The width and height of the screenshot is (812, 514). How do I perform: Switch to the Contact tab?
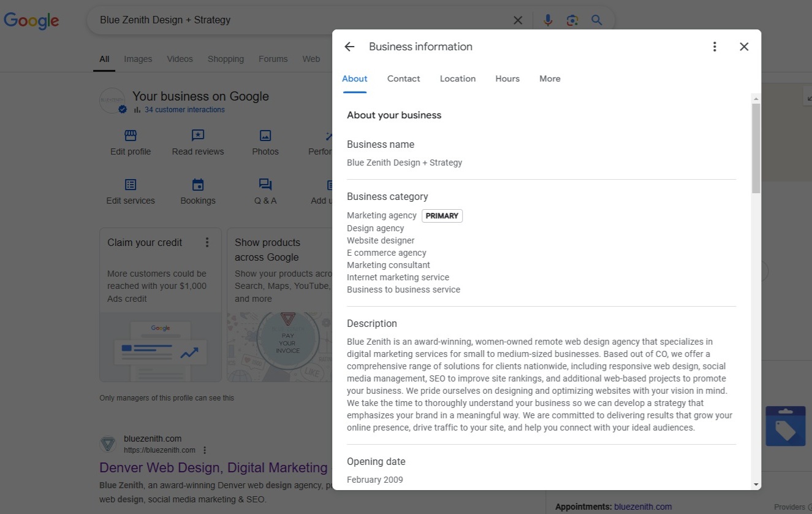click(x=404, y=79)
